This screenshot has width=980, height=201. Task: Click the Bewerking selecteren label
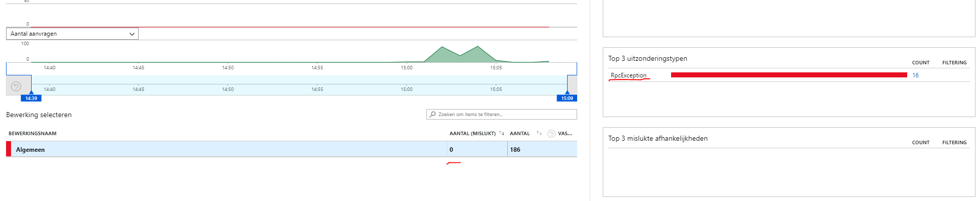click(39, 115)
